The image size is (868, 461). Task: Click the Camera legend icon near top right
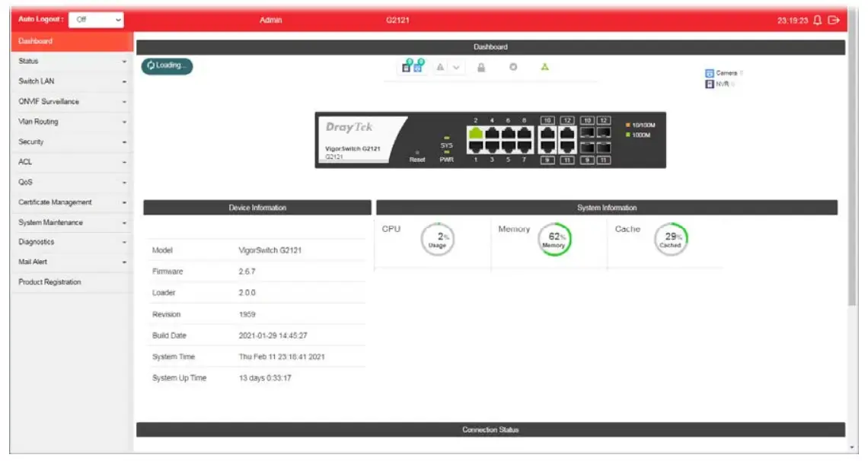(x=710, y=72)
